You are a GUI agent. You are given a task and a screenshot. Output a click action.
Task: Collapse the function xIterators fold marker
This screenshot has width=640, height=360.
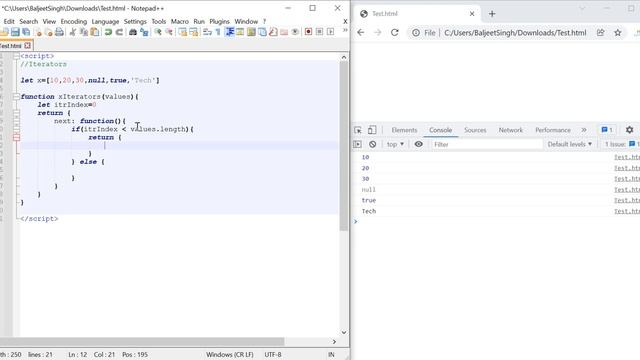[x=16, y=97]
